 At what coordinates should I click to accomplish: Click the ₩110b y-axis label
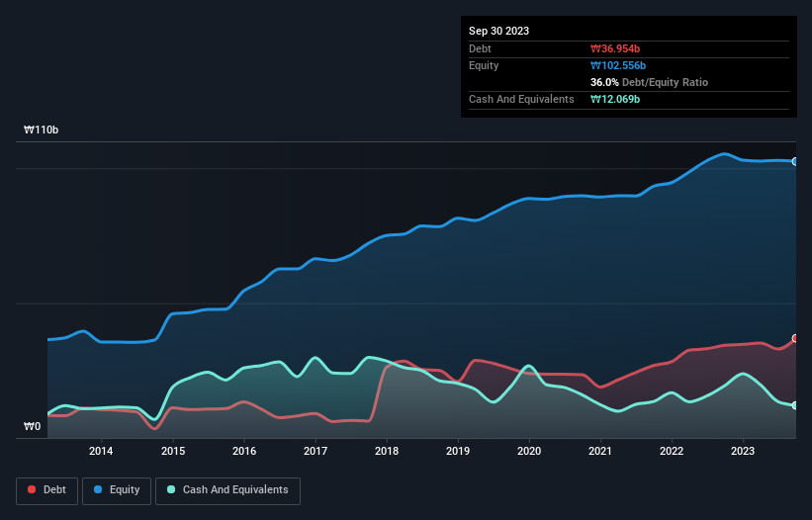pyautogui.click(x=41, y=130)
